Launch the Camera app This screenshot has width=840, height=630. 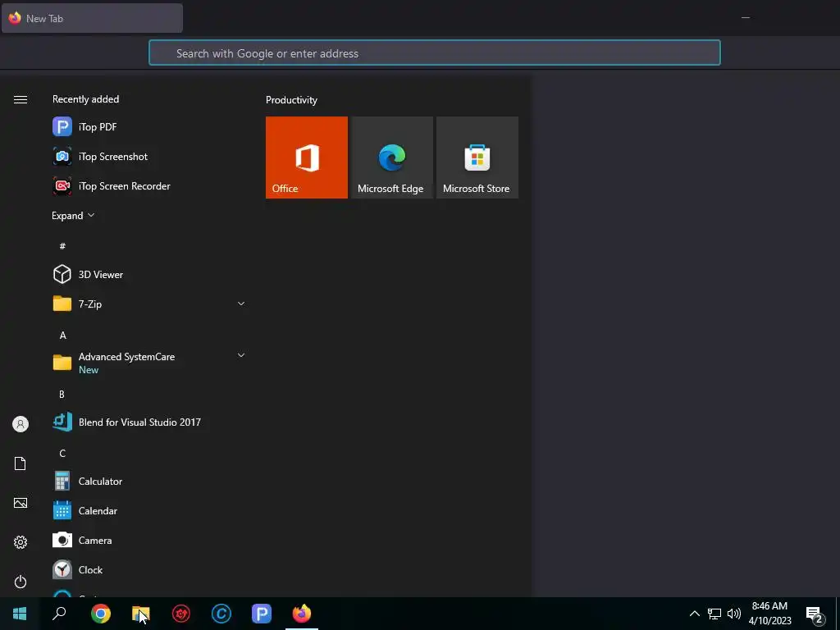(x=148, y=540)
